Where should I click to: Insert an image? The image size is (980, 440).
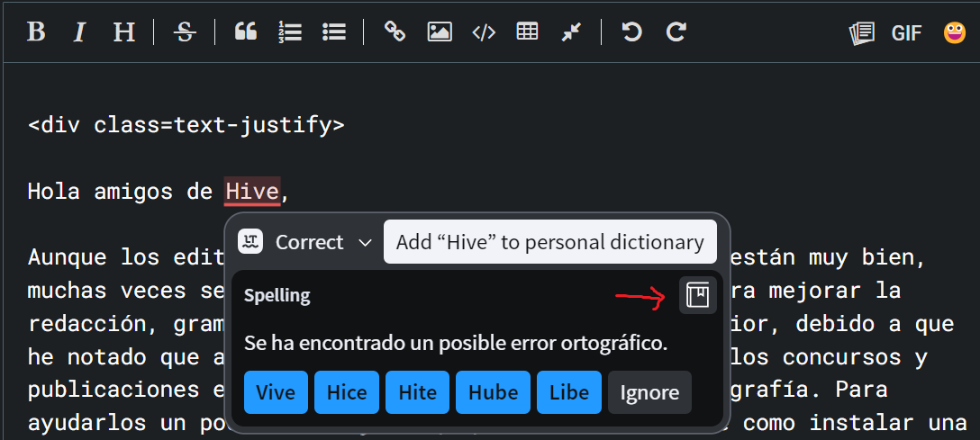coord(440,31)
